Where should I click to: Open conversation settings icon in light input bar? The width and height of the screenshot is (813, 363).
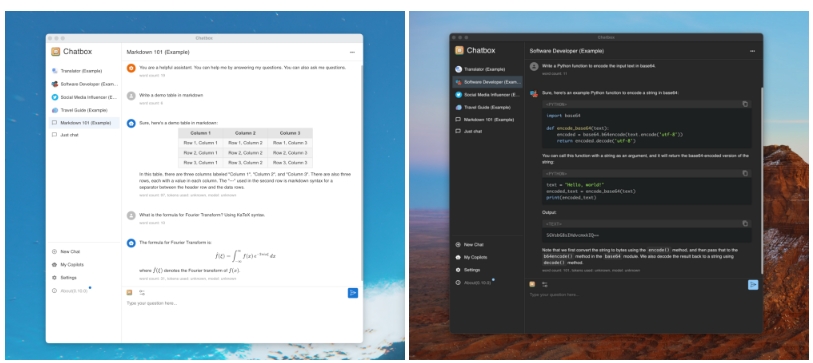point(142,292)
